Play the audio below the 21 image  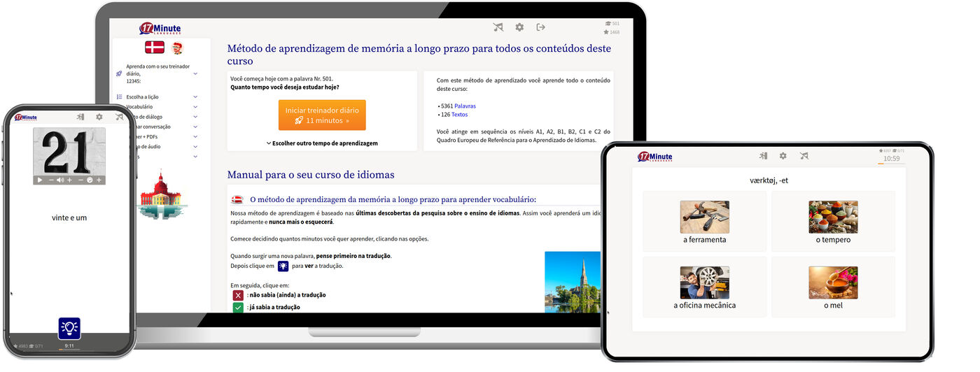pos(40,180)
